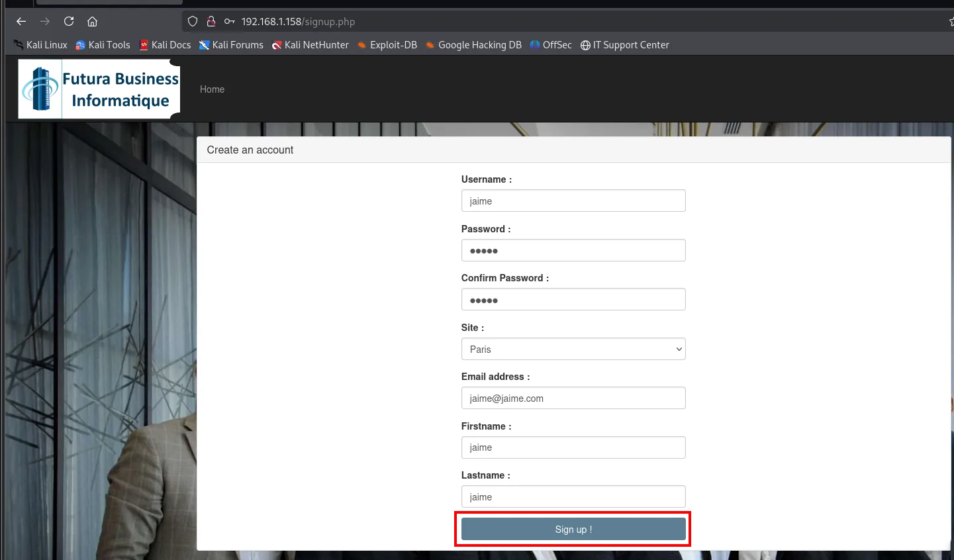The height and width of the screenshot is (560, 954).
Task: Open the Kali Tools bookmark
Action: pyautogui.click(x=103, y=45)
